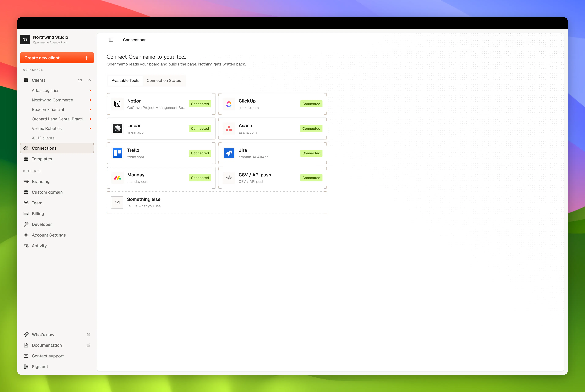Open Billing settings

tap(57, 214)
